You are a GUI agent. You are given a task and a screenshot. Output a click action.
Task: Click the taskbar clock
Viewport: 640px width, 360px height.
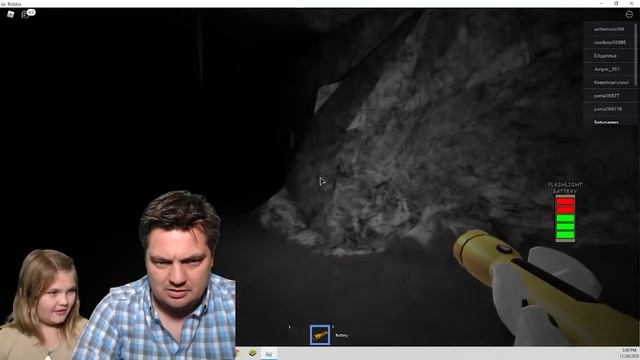(x=629, y=353)
